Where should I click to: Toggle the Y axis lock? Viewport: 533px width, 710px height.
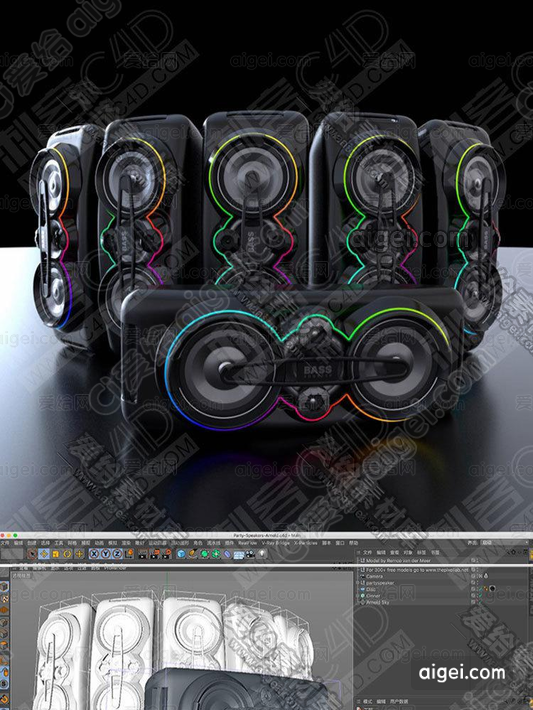pos(106,554)
